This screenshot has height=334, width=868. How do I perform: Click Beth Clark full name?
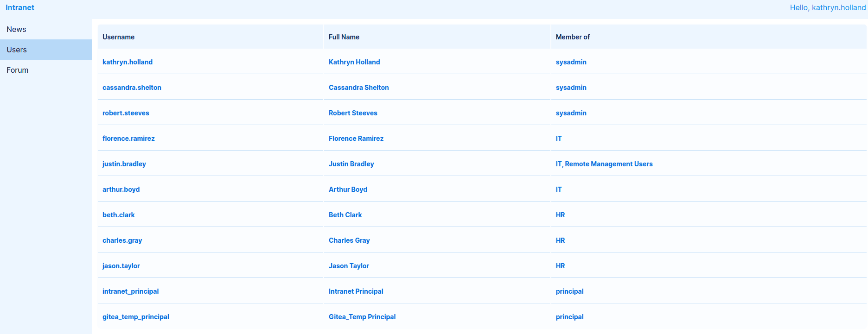point(345,215)
